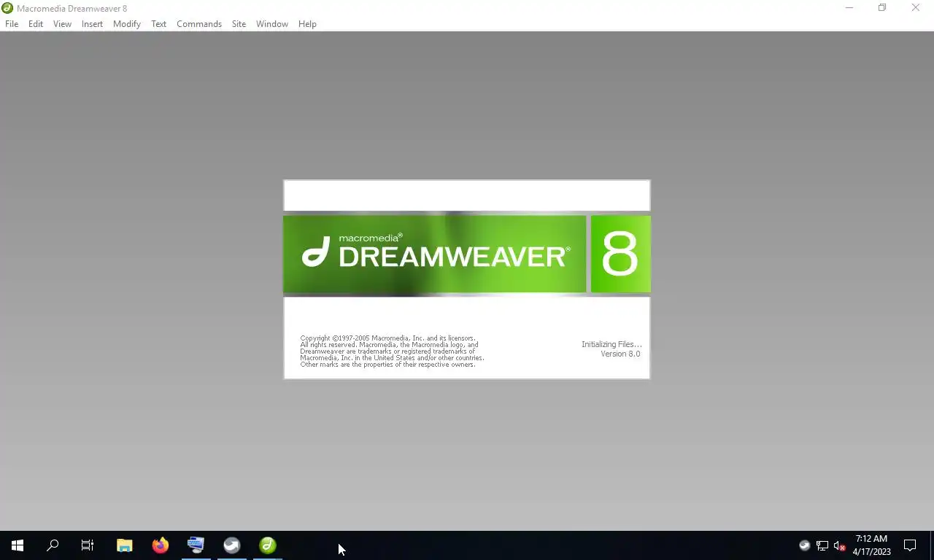Open the Insert menu
This screenshot has width=934, height=560.
[92, 24]
